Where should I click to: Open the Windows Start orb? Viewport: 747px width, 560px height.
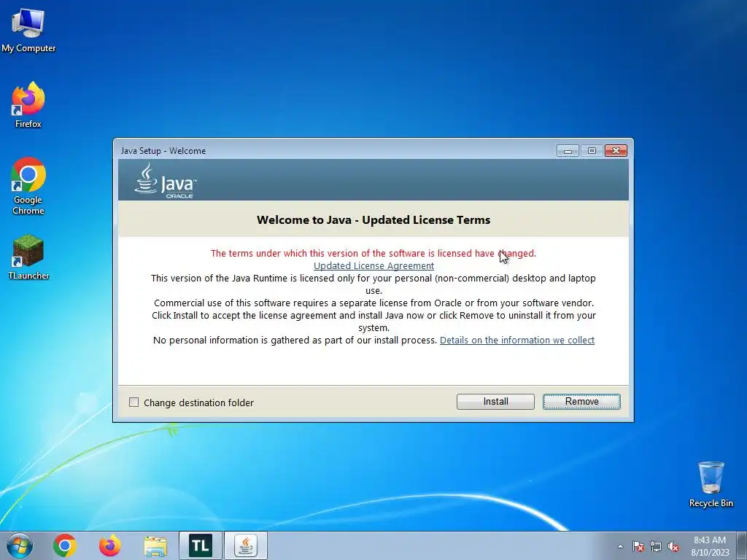pyautogui.click(x=20, y=545)
